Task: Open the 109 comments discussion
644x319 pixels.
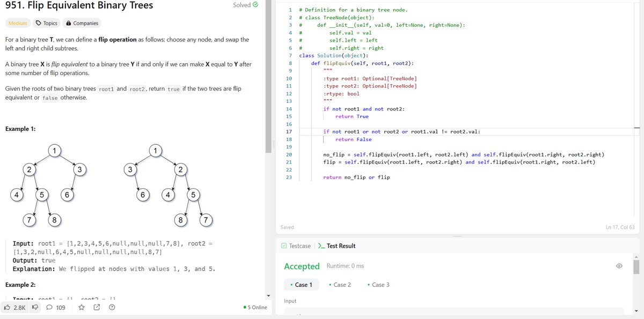Action: 56,308
